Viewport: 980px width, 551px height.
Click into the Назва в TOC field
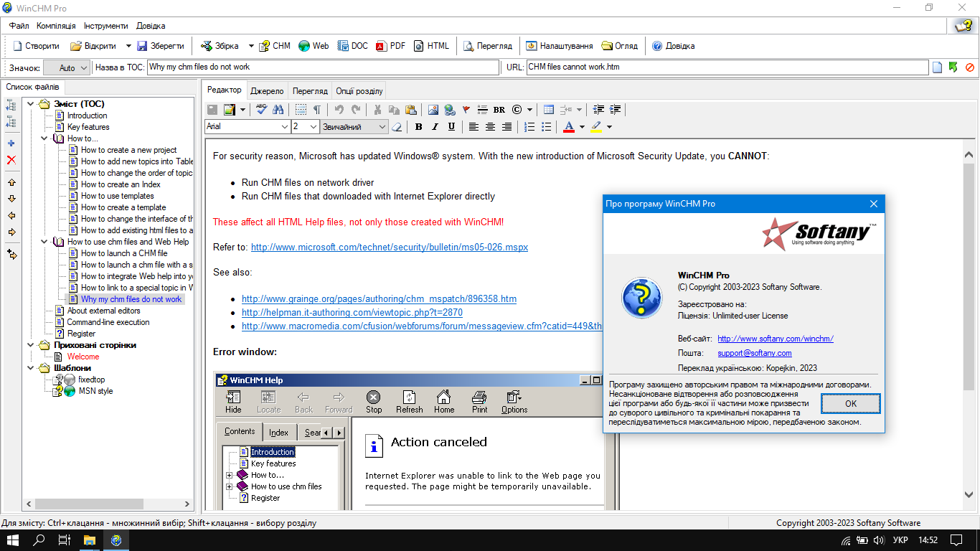pos(322,67)
